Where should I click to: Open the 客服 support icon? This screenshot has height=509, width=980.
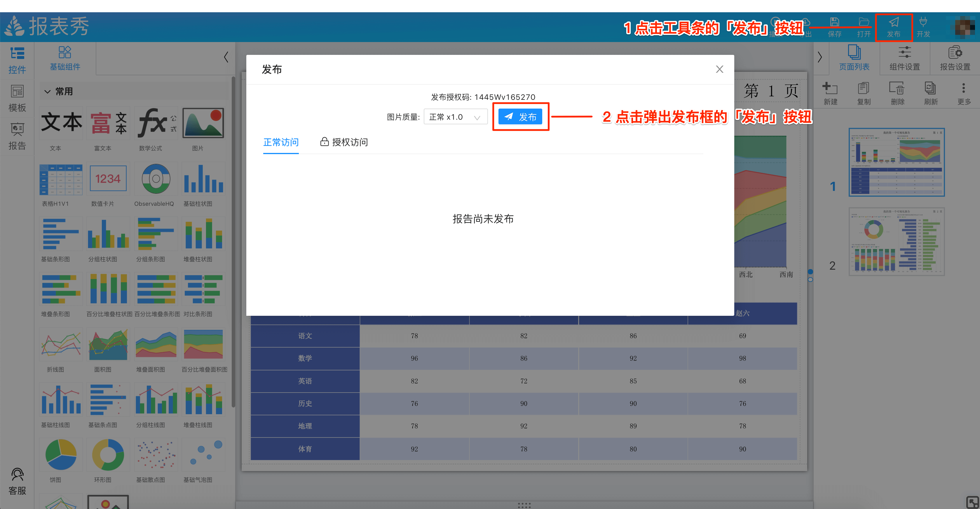pos(17,482)
